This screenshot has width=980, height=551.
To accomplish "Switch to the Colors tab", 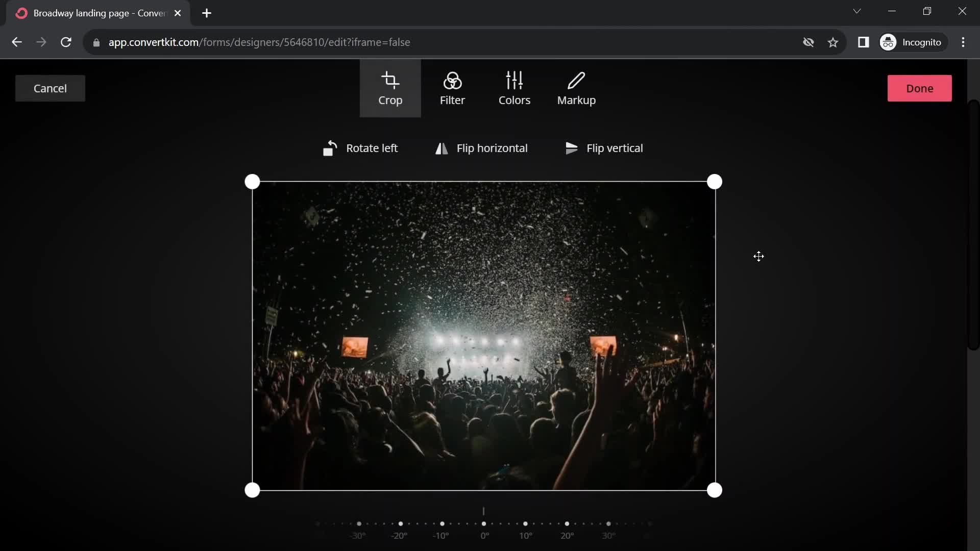I will point(515,88).
